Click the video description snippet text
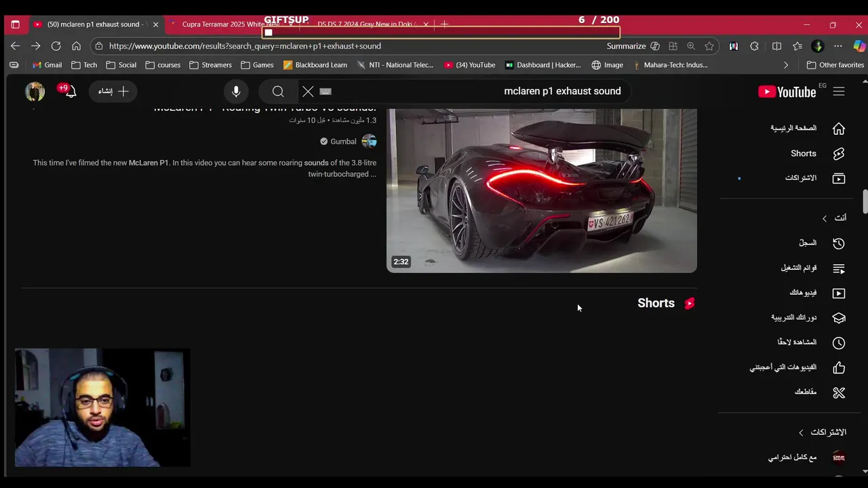Image resolution: width=868 pixels, height=488 pixels. tap(205, 168)
